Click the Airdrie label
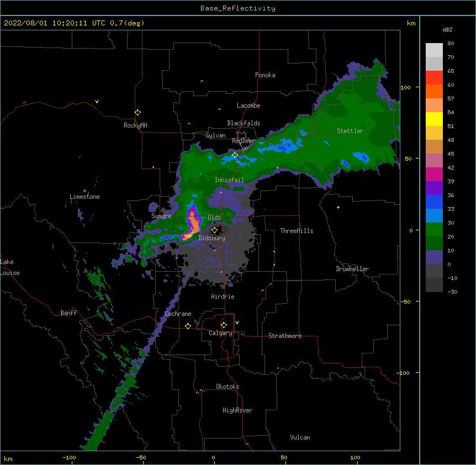This screenshot has width=476, height=465. pyautogui.click(x=223, y=297)
